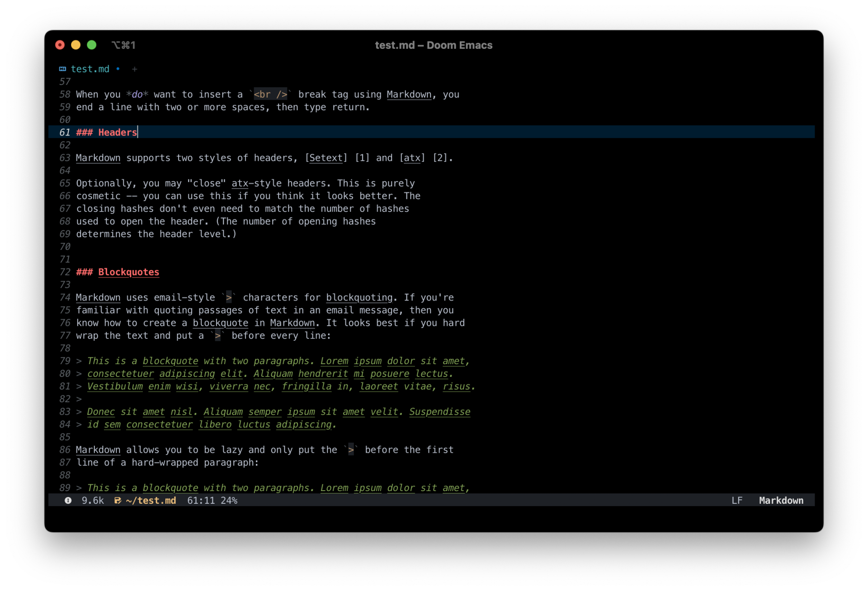Open a new buffer with the plus icon
The width and height of the screenshot is (868, 591).
(134, 69)
